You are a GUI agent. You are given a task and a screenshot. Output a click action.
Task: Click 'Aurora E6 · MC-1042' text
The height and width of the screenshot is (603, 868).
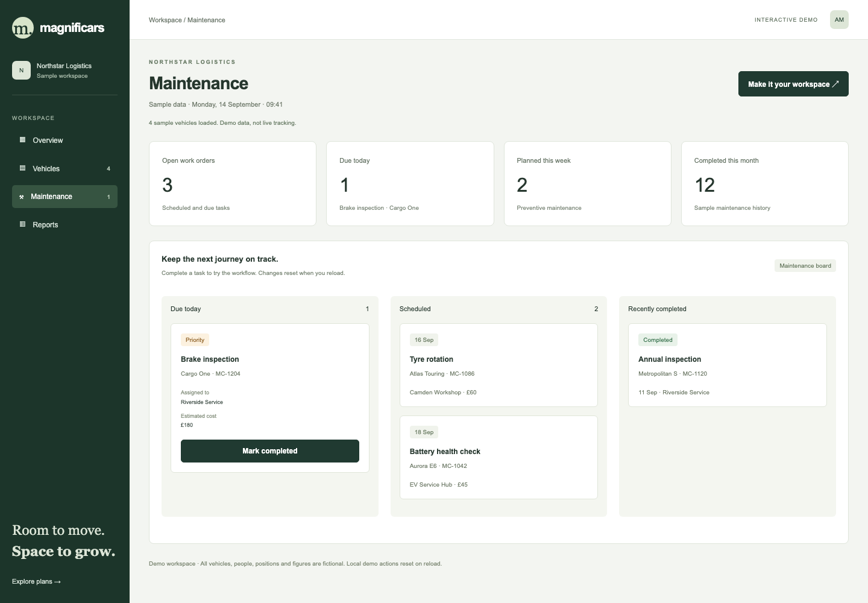pos(438,466)
